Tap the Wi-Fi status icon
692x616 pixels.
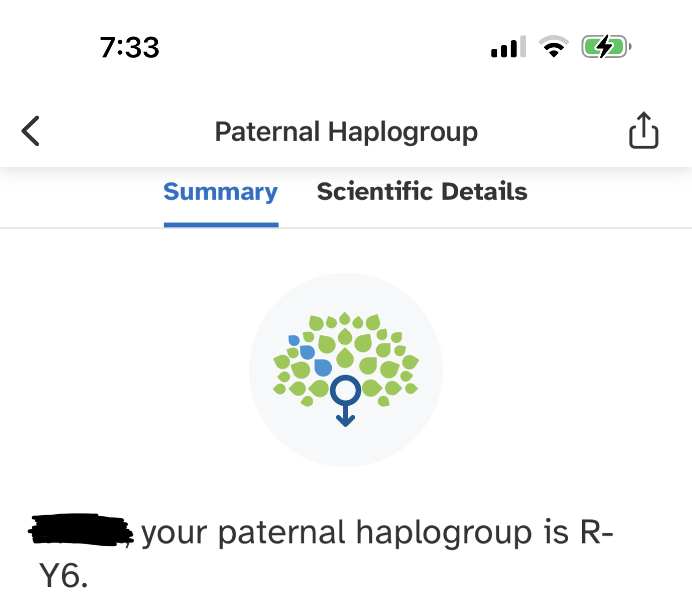pyautogui.click(x=554, y=47)
